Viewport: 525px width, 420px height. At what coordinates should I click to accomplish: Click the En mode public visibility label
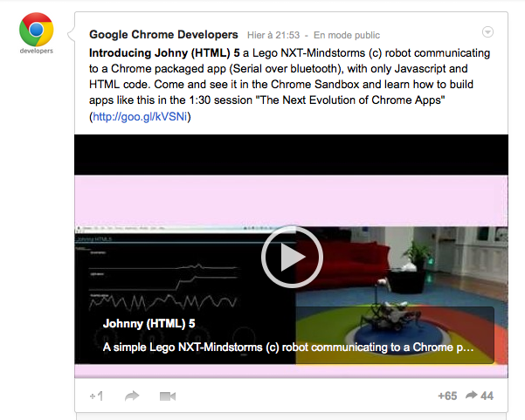tap(347, 35)
